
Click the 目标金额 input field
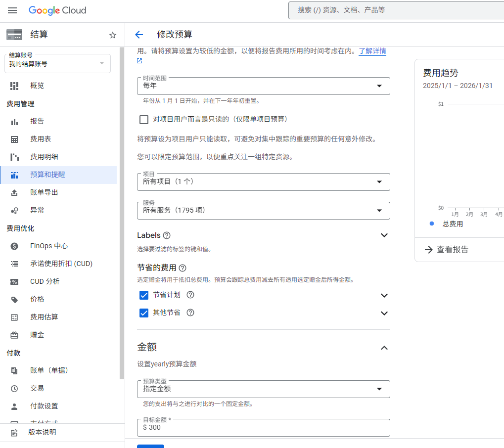click(x=263, y=428)
